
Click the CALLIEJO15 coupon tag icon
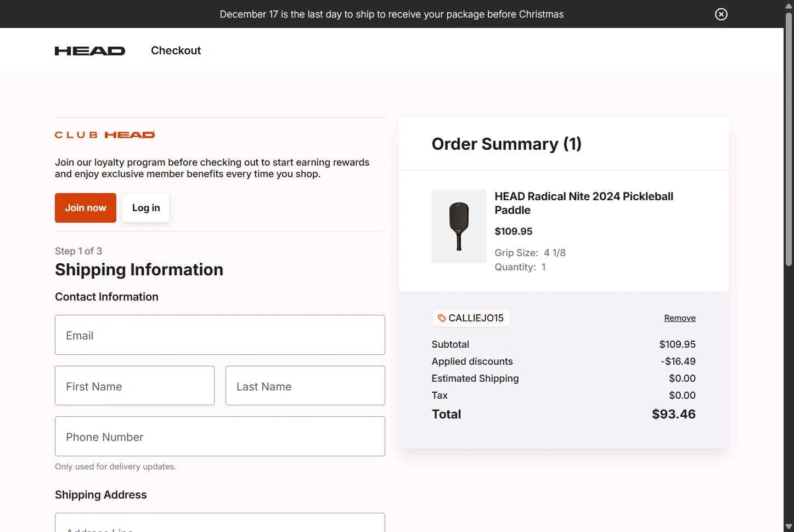tap(442, 318)
